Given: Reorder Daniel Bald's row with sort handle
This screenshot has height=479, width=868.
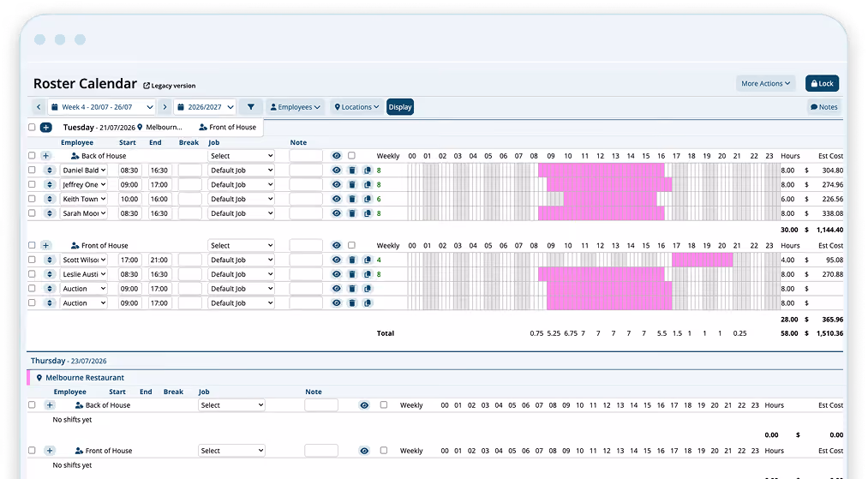Looking at the screenshot, I should coord(49,170).
